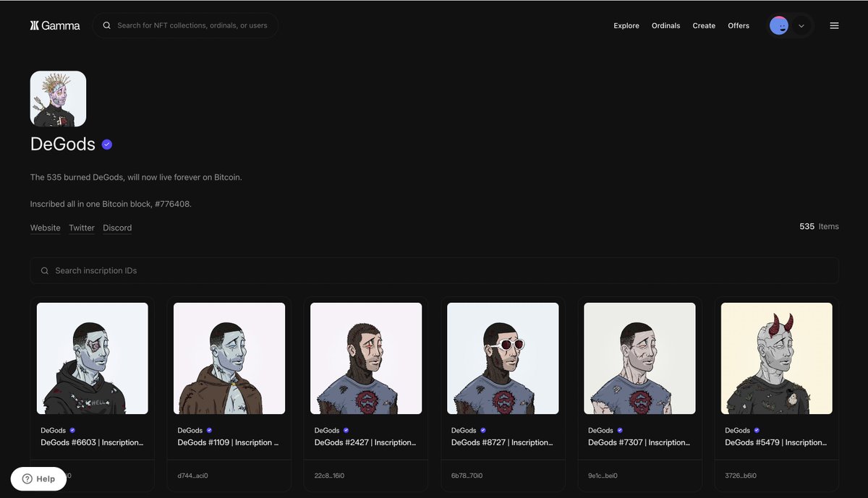Click collection name on DeGods #2427 card
The image size is (868, 498).
click(327, 430)
